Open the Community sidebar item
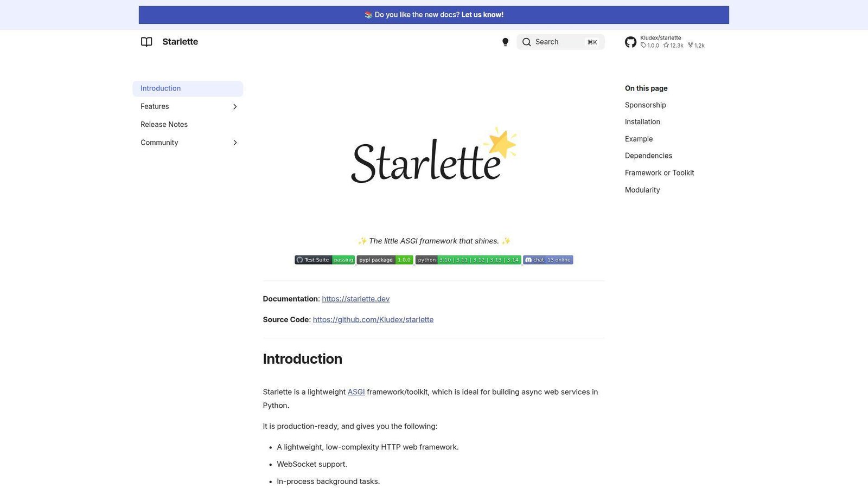 [159, 143]
